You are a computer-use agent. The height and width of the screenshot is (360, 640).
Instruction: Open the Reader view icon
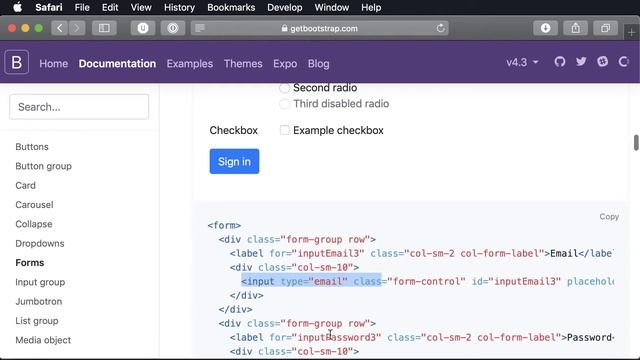coord(200,28)
